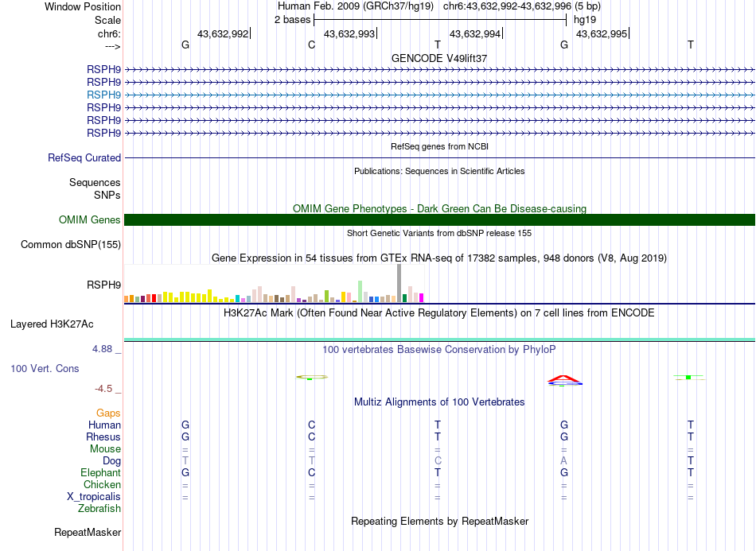Click the faded A base in the Dog row

[x=563, y=461]
